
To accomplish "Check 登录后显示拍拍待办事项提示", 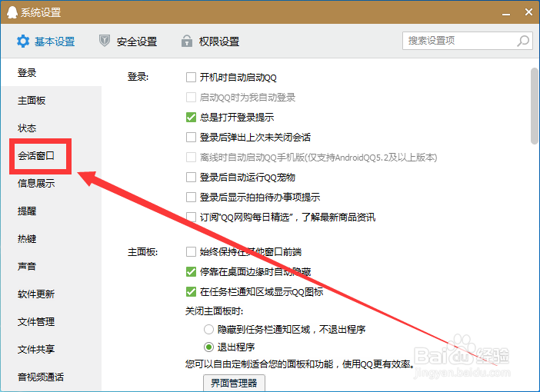I will coord(191,198).
